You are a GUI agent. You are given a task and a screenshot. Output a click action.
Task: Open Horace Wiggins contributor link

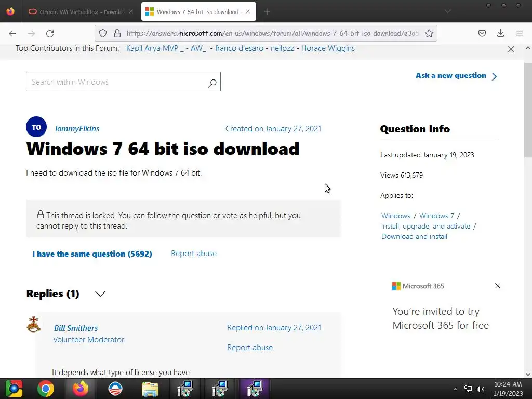click(328, 48)
